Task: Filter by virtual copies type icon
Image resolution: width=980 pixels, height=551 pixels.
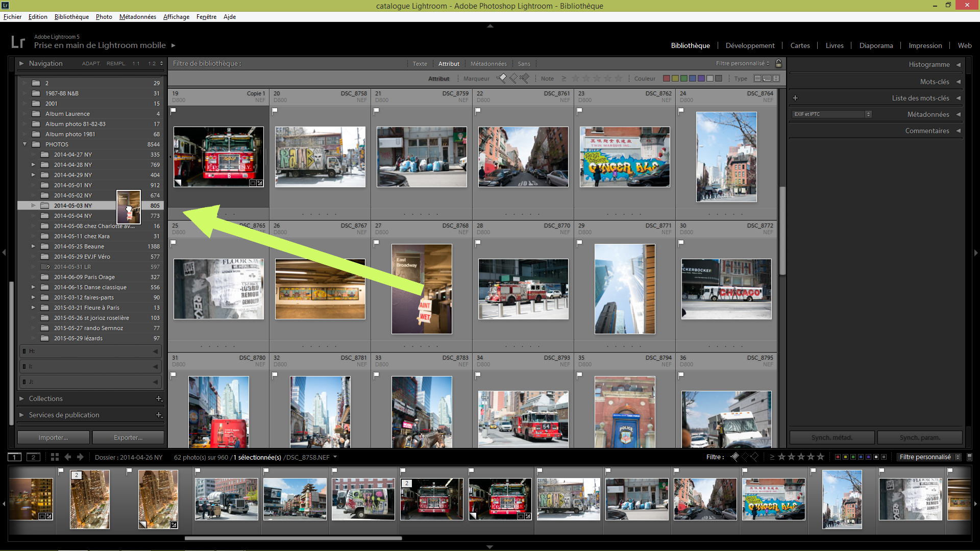Action: point(767,79)
